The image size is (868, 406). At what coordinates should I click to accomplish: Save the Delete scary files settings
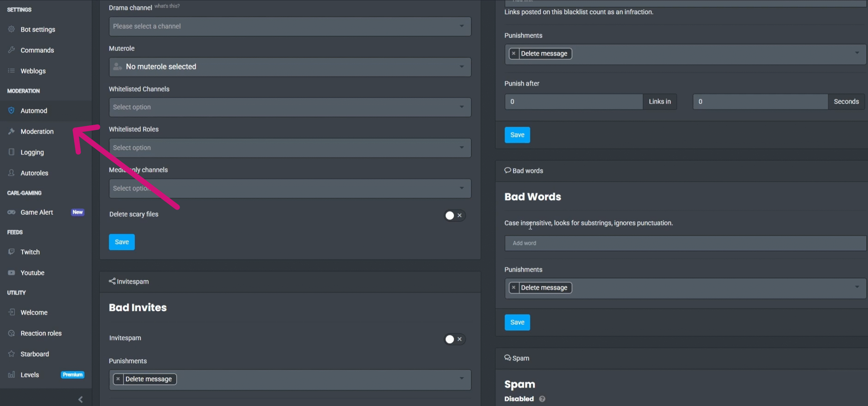coord(122,242)
